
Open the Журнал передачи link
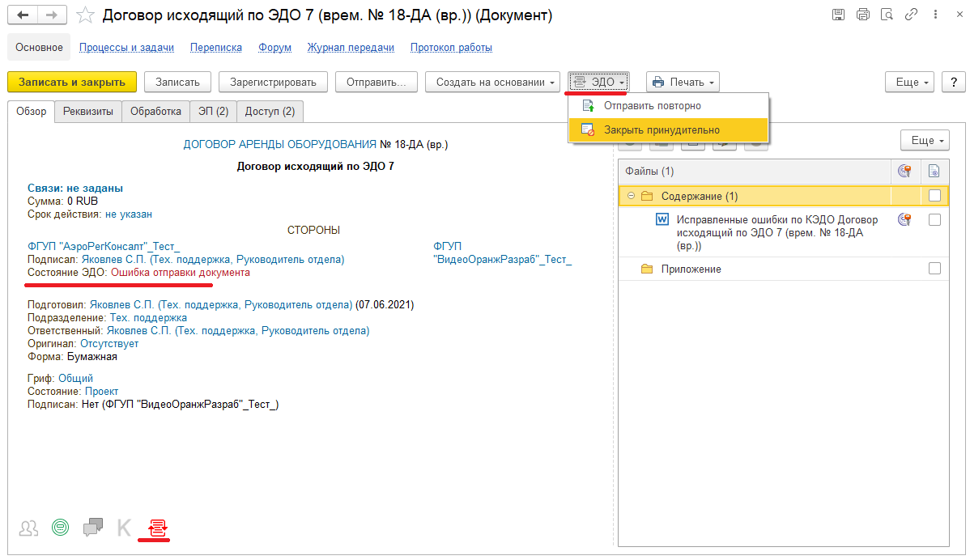click(351, 48)
